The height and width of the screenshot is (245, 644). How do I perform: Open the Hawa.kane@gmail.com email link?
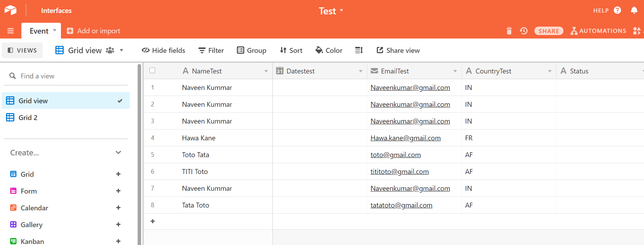[x=406, y=138]
